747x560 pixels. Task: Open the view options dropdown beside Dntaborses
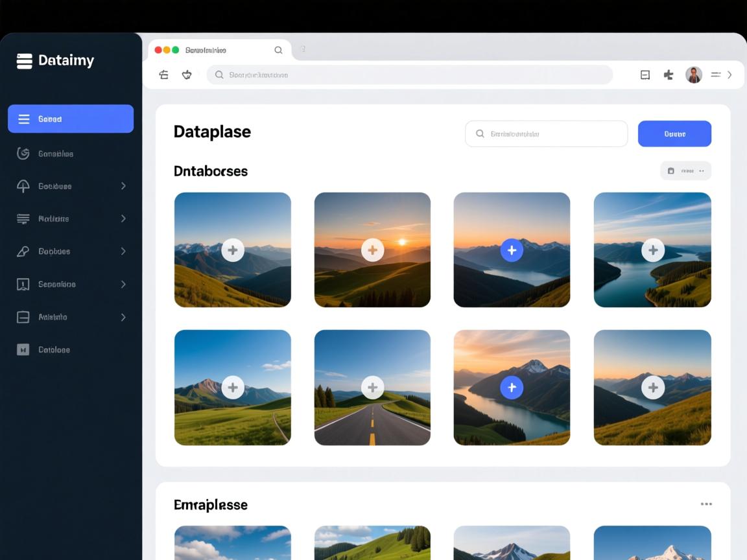pos(685,171)
